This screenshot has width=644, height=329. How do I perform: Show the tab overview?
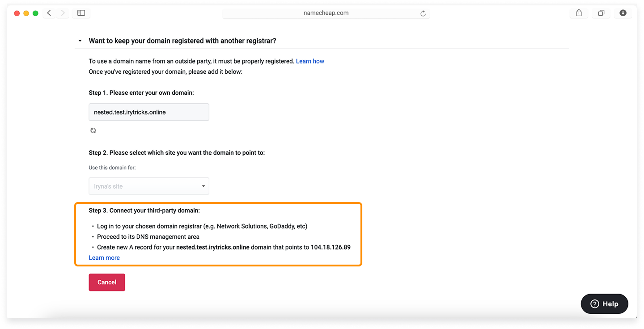point(601,13)
